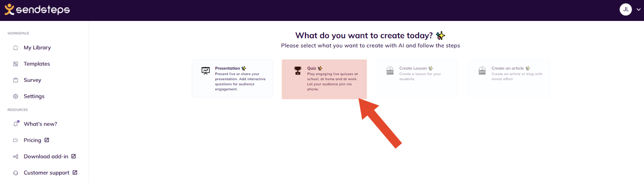Click the Presentation screen icon
The image size is (644, 186).
pyautogui.click(x=206, y=71)
